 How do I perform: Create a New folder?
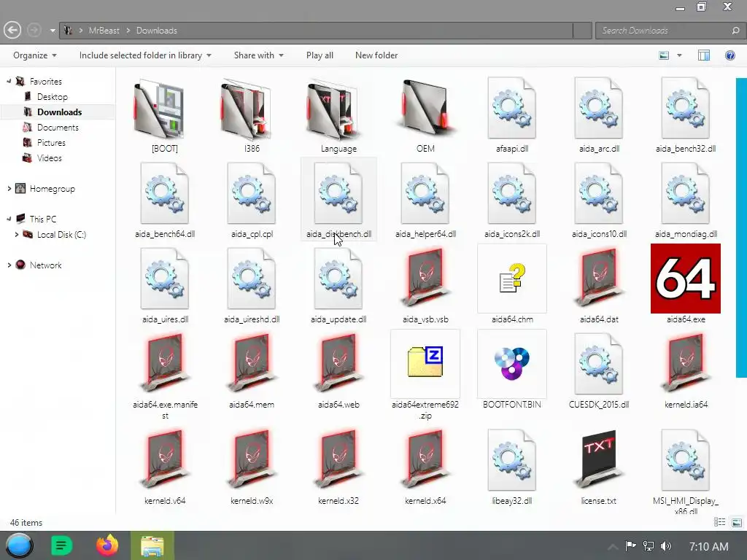coord(376,55)
